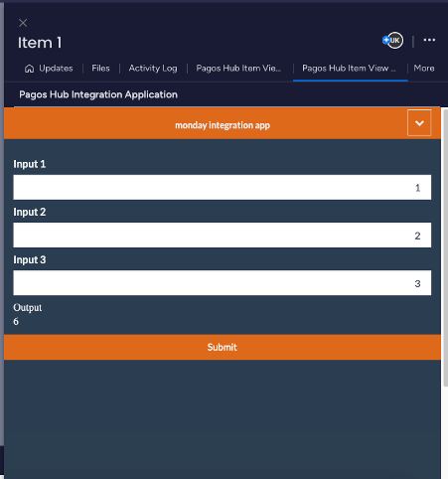Open the Updates tab with home icon
448x479 pixels.
tap(49, 69)
